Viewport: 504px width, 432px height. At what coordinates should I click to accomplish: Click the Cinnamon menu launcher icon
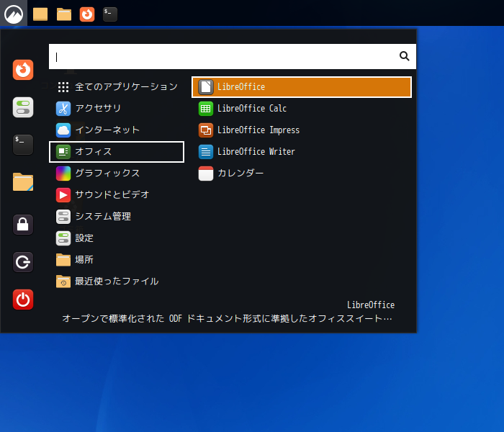tap(14, 14)
